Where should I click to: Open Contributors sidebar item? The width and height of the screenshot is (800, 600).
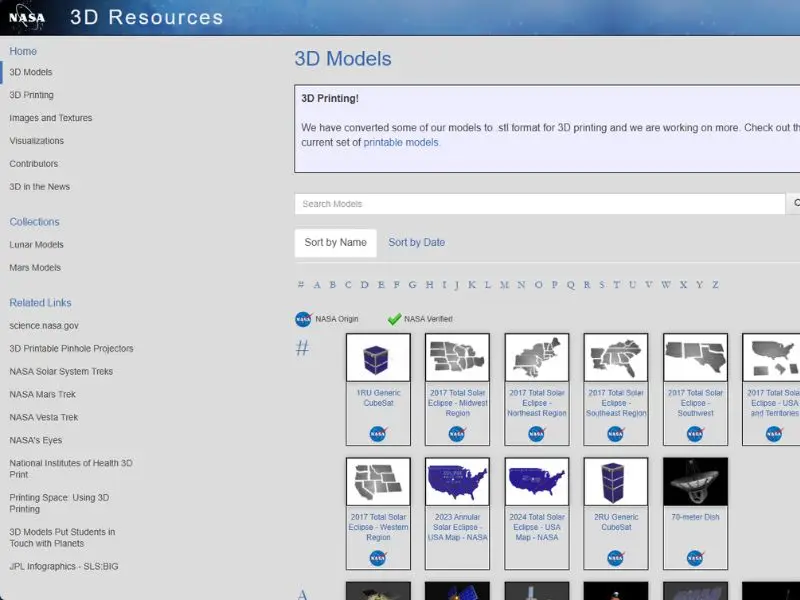[34, 164]
